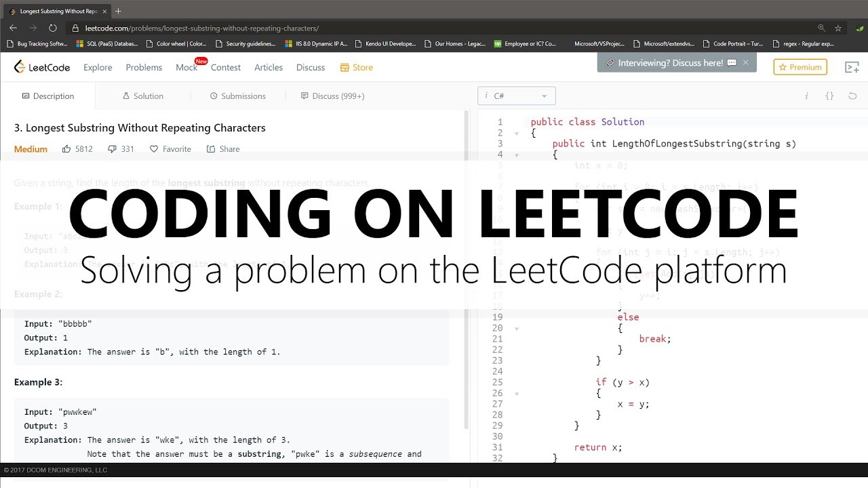Switch to the Description tab
The height and width of the screenshot is (488, 868).
coord(47,96)
